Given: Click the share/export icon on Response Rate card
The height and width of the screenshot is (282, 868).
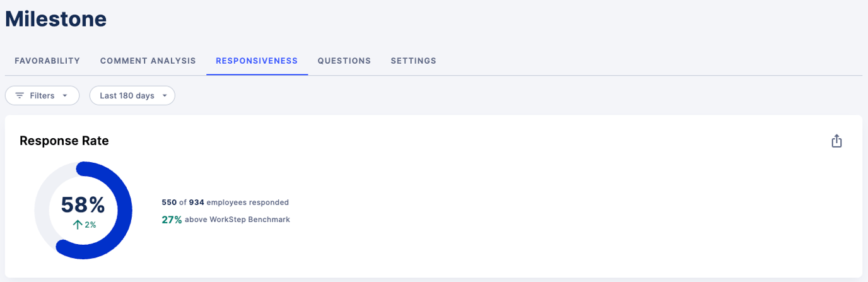Looking at the screenshot, I should (x=836, y=141).
